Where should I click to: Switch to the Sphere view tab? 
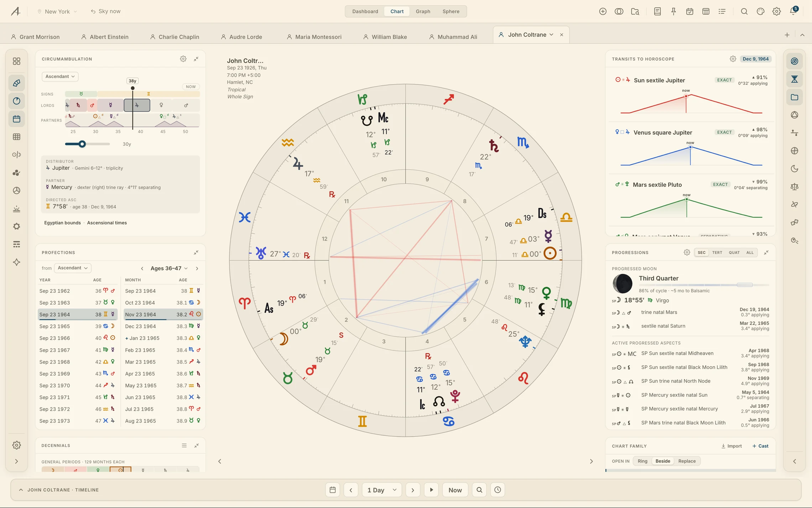click(x=451, y=11)
